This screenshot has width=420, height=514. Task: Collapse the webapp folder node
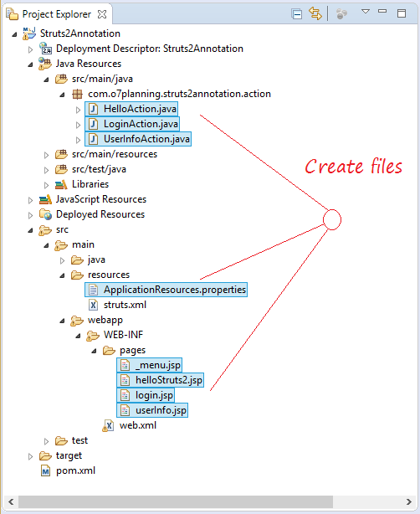[x=62, y=321]
